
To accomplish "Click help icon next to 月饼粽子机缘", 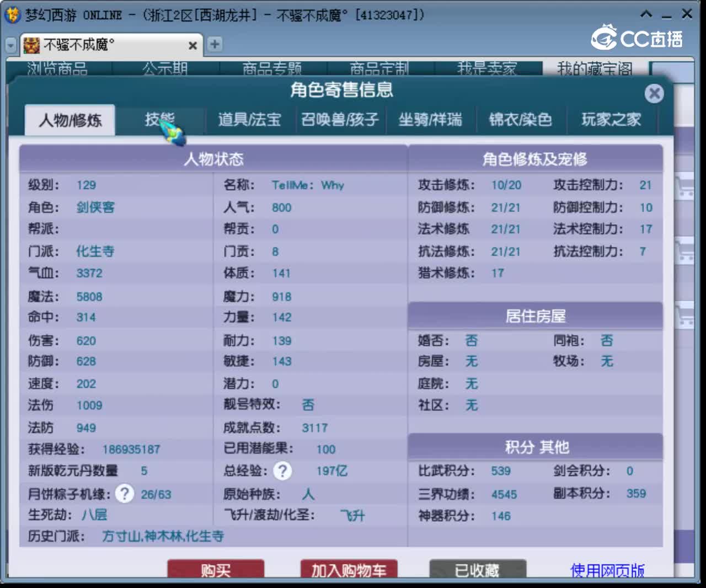I will tap(125, 493).
